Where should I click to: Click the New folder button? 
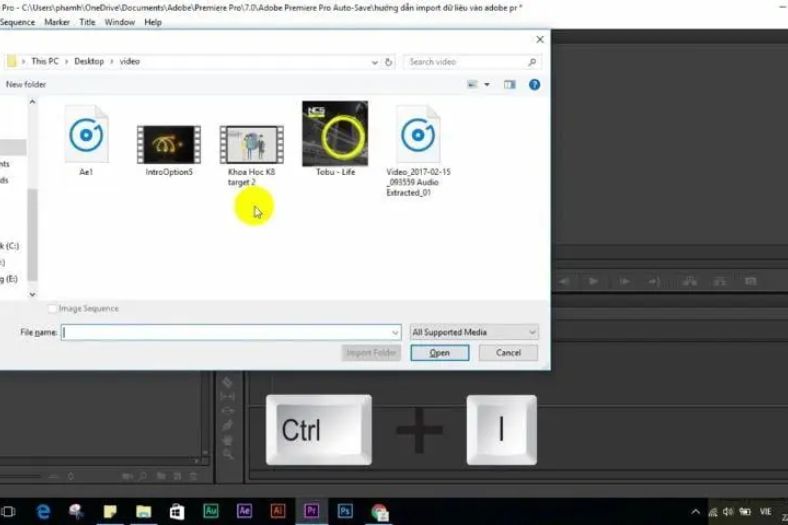[x=26, y=85]
